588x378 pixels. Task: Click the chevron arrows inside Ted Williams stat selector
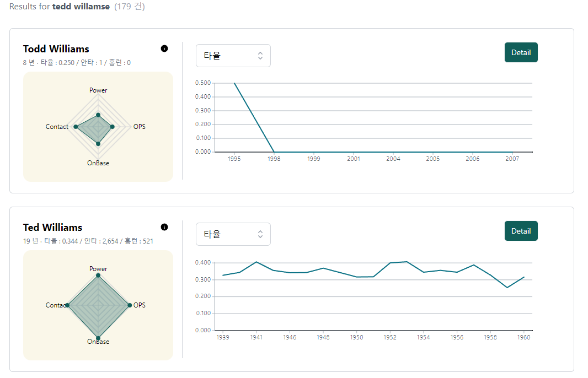[x=260, y=234]
